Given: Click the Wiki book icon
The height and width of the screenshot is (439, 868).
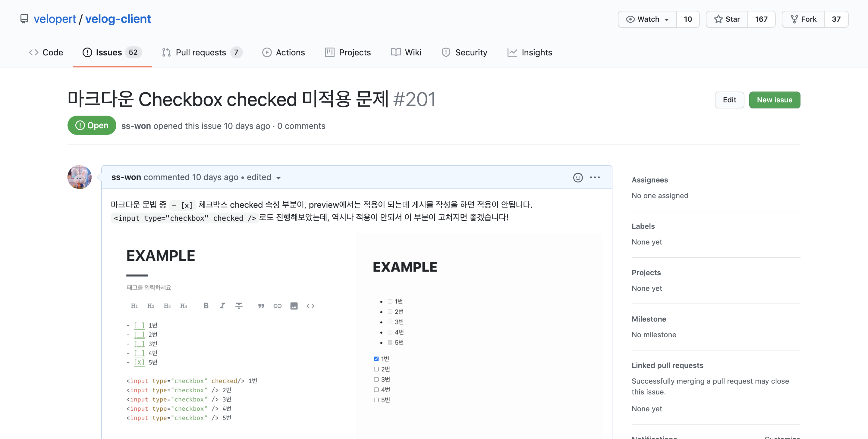Looking at the screenshot, I should [x=396, y=52].
